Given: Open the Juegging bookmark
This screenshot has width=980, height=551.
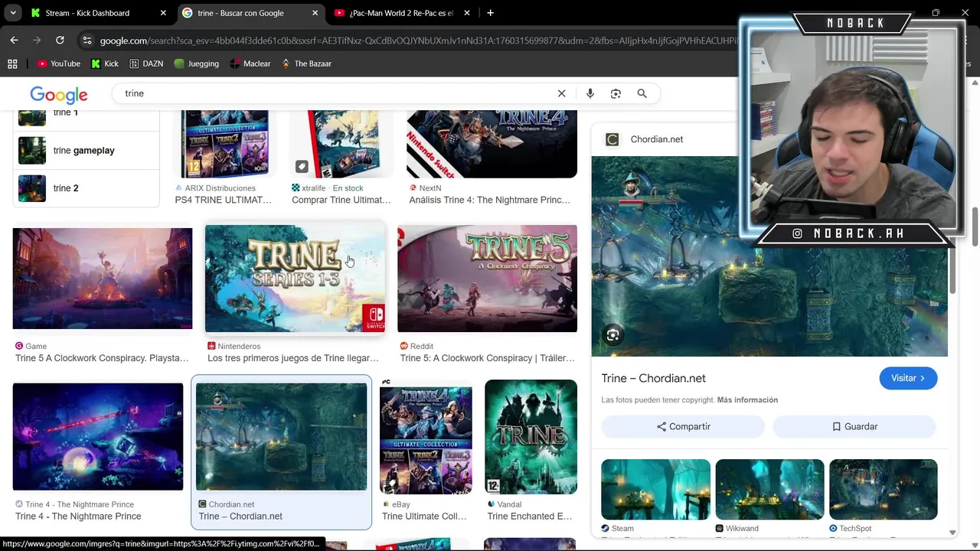Looking at the screenshot, I should [x=197, y=64].
